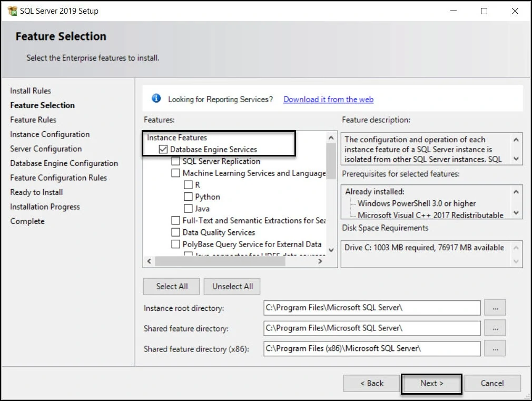Screen dimensions: 532x401
Task: Click the features list scroll right arrow
Action: click(320, 261)
